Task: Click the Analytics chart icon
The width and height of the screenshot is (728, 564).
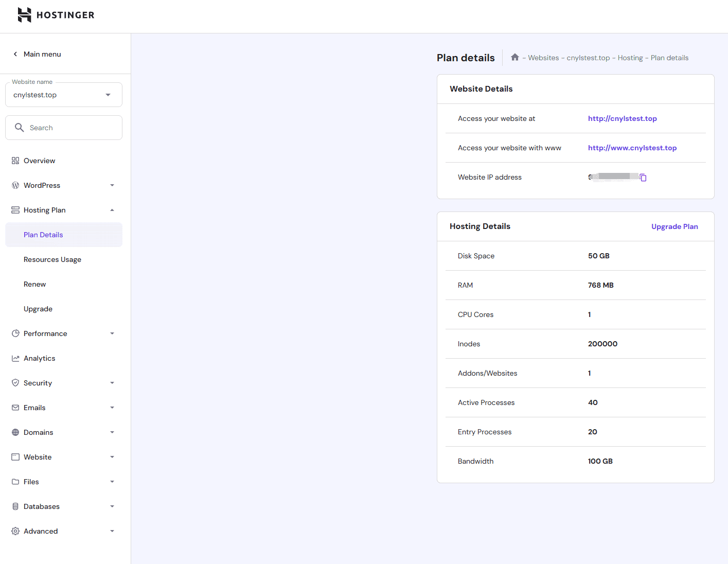Action: pyautogui.click(x=15, y=358)
